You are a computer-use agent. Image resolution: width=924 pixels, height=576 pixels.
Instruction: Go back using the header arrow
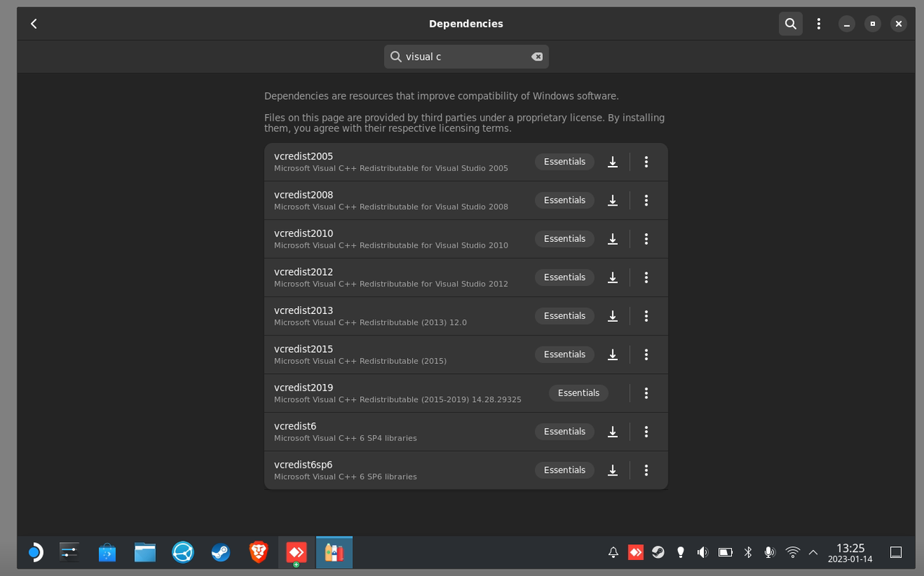click(34, 24)
